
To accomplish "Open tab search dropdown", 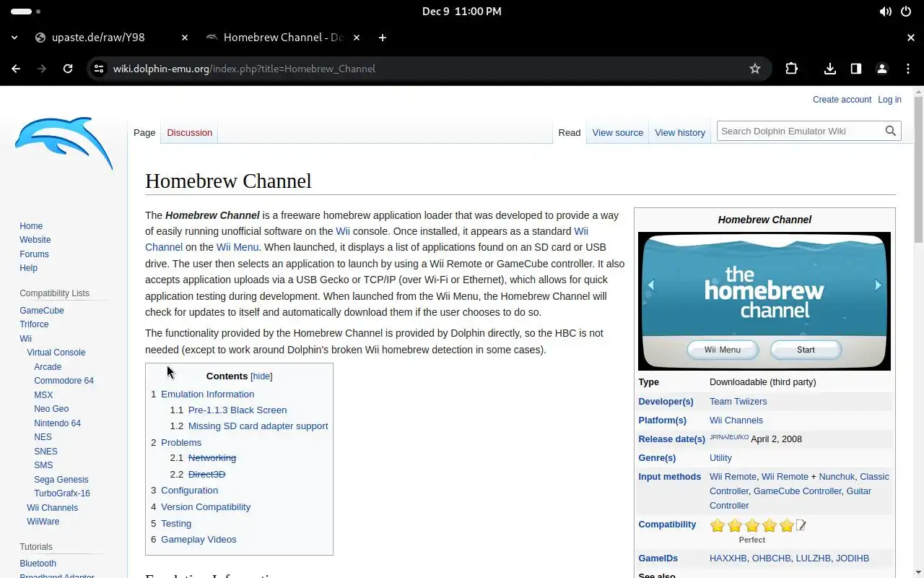I will (14, 38).
